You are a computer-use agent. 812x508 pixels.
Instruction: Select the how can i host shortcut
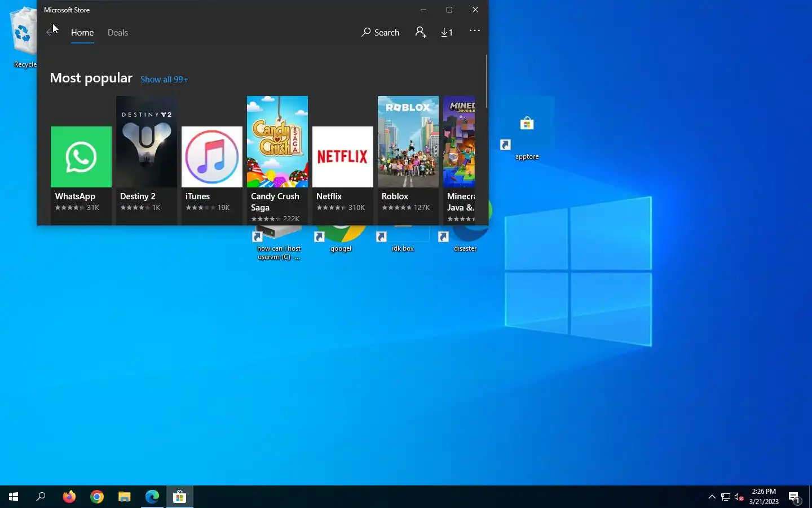click(x=279, y=243)
